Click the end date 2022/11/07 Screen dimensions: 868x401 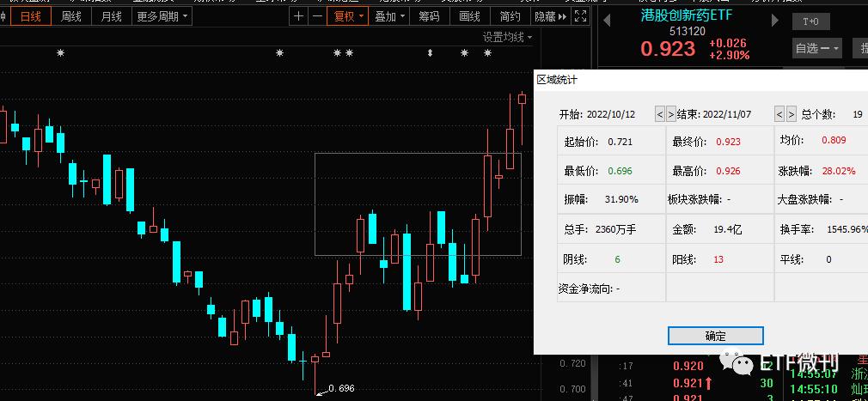pos(727,114)
